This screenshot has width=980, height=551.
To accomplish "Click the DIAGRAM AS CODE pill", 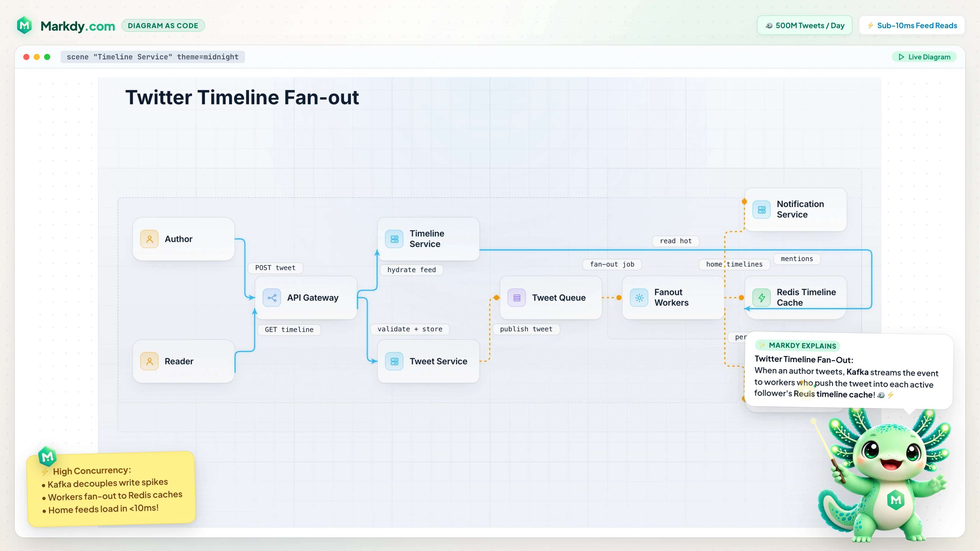I will 163,25.
